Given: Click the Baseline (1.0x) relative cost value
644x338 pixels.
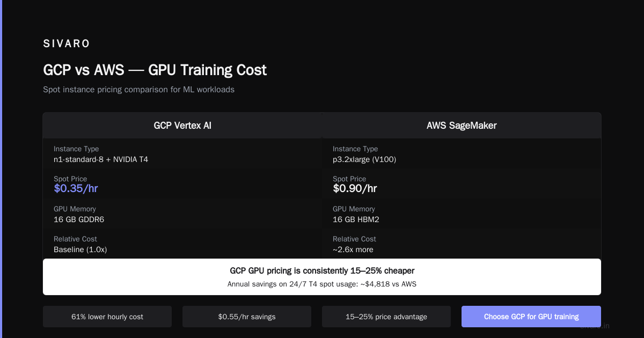Looking at the screenshot, I should pos(80,249).
